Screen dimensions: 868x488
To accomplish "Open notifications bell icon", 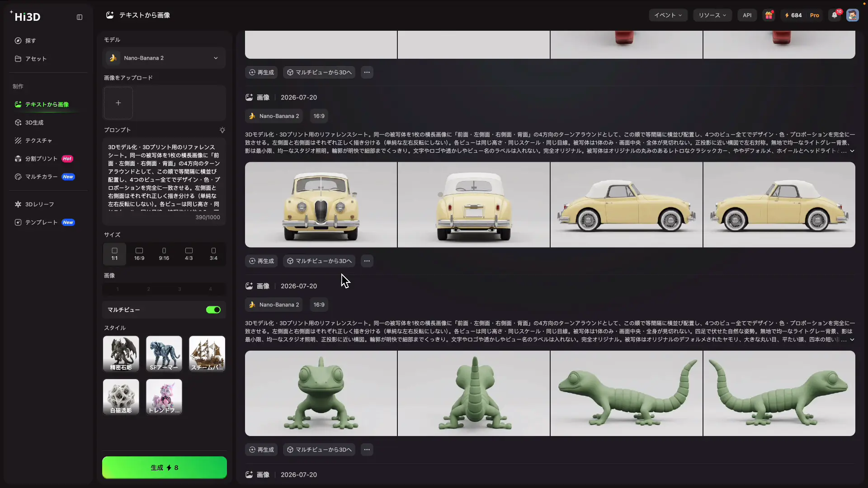I will pos(835,15).
